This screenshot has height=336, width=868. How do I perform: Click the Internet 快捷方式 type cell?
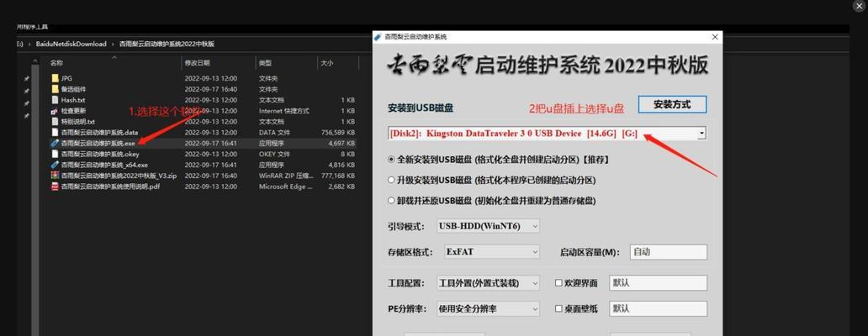(284, 111)
